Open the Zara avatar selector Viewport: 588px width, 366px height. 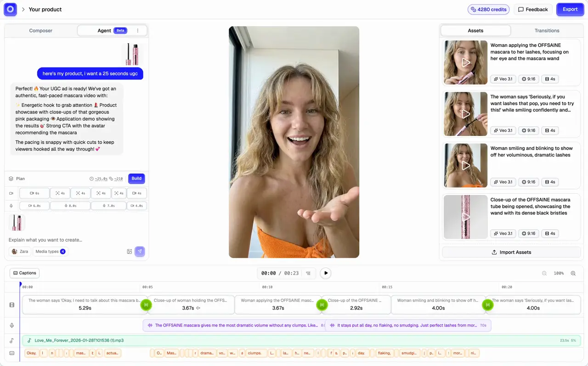[20, 251]
